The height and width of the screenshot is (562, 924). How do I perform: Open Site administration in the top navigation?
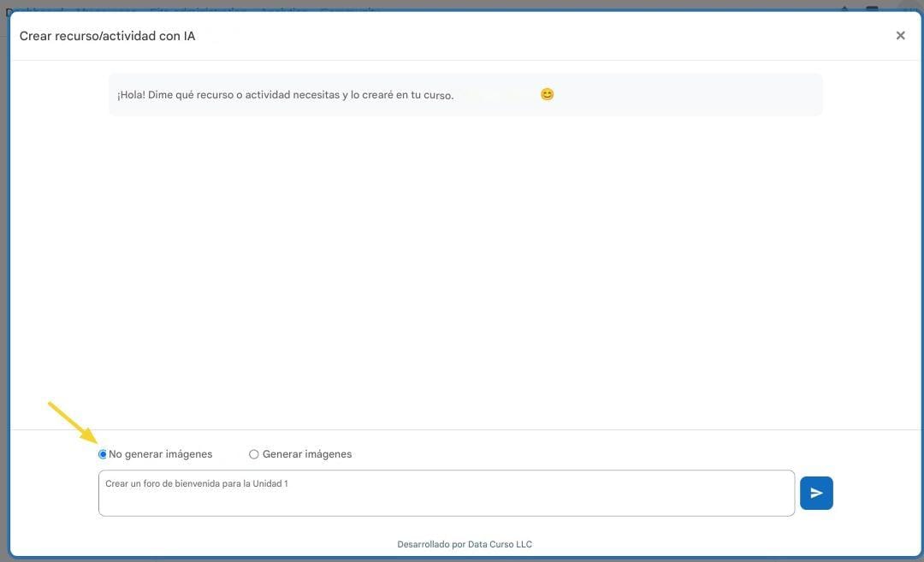198,9
